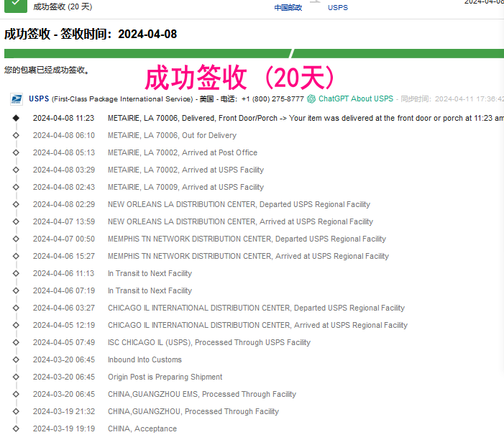Select marker for Inbound Into Customs
Image resolution: width=504 pixels, height=440 pixels.
pyautogui.click(x=16, y=359)
